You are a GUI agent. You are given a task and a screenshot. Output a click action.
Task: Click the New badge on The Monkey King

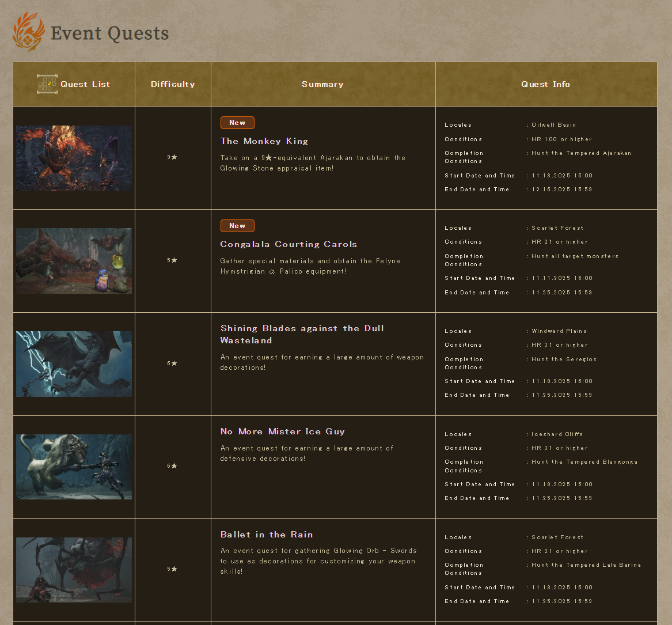[237, 122]
